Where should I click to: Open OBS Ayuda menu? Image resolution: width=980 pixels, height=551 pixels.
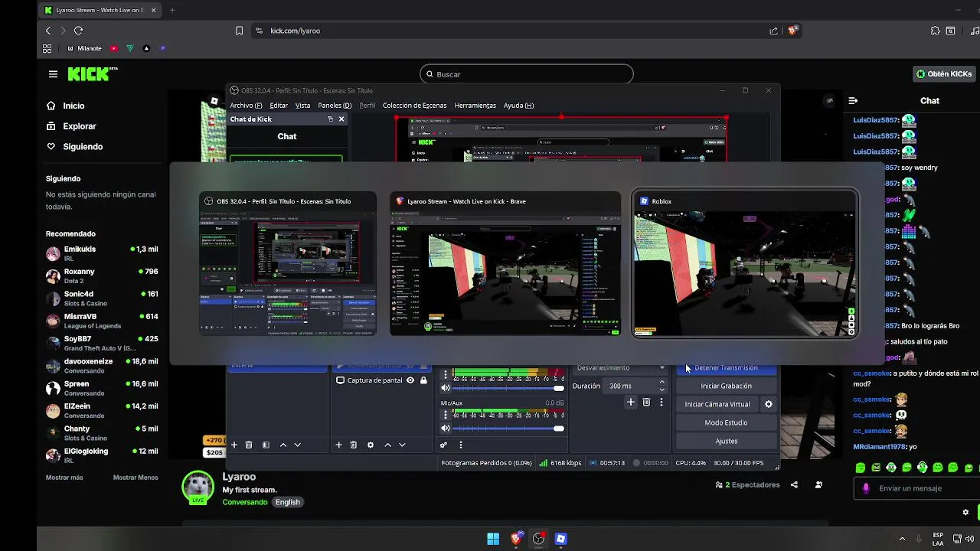(x=518, y=106)
